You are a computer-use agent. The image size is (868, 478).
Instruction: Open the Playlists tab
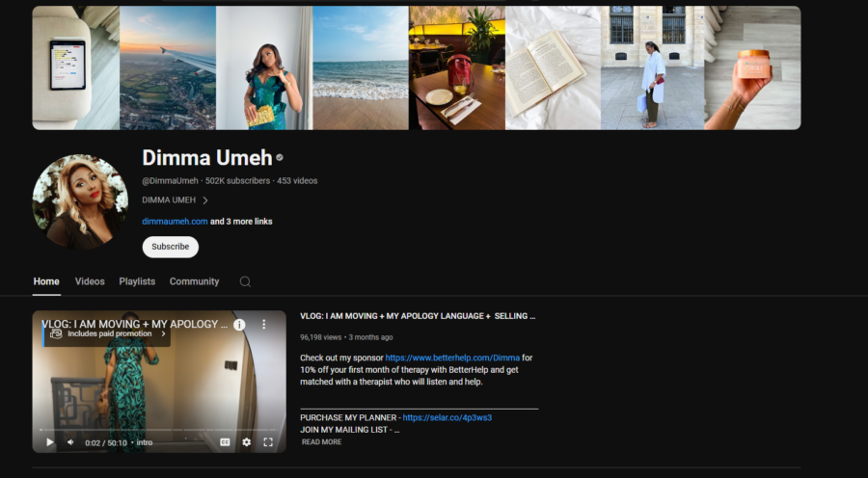(x=137, y=281)
